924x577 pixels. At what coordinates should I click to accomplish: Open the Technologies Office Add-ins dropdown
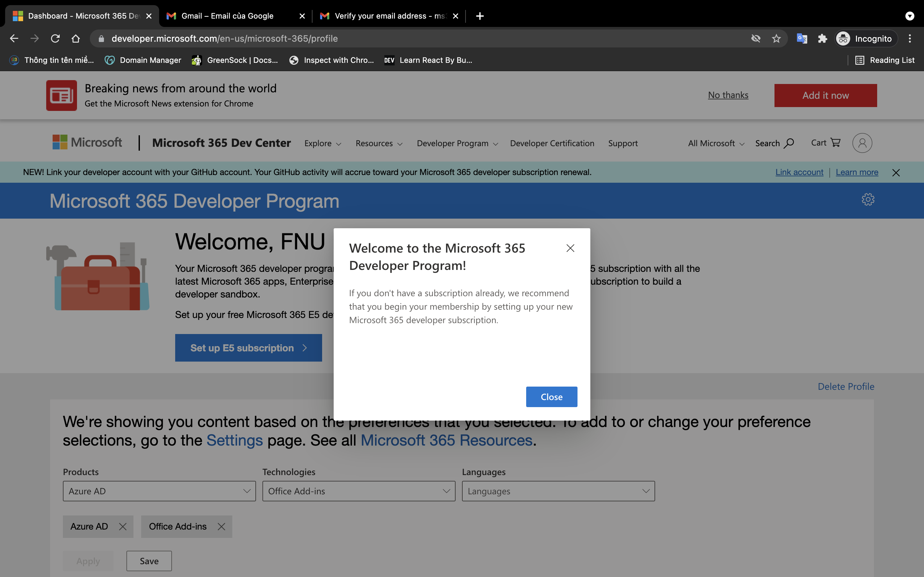358,491
